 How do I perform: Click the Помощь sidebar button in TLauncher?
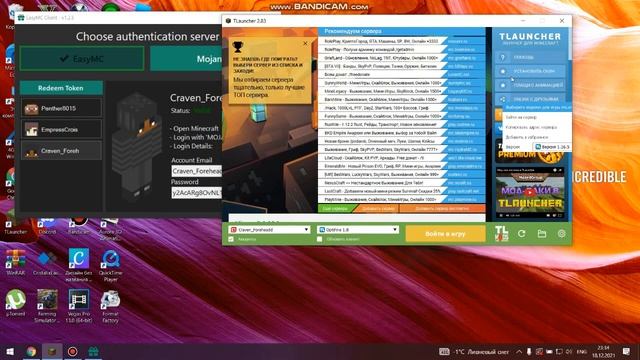coord(530,58)
